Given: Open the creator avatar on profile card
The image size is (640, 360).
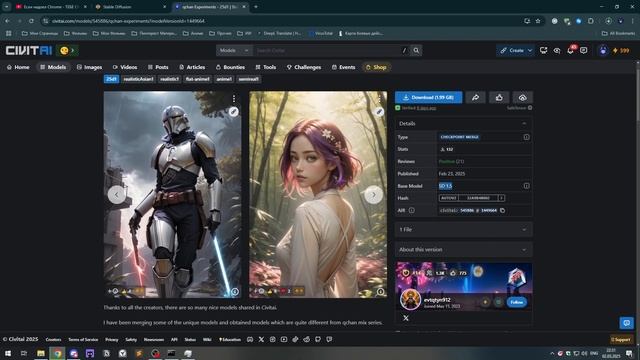Looking at the screenshot, I should (x=410, y=299).
